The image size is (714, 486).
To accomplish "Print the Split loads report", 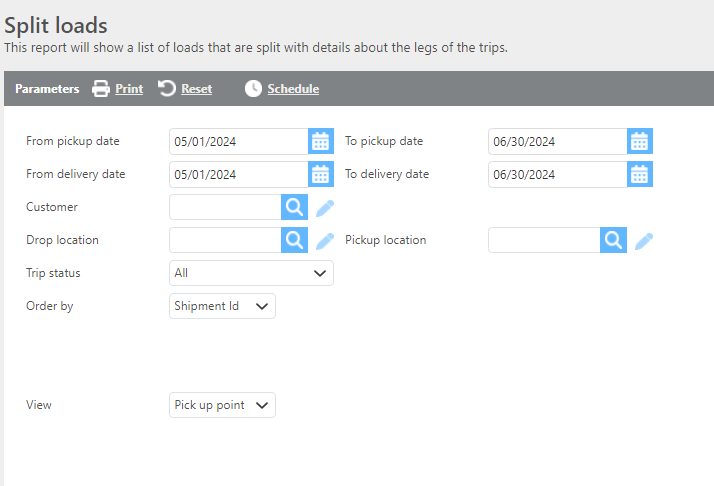I will [118, 89].
